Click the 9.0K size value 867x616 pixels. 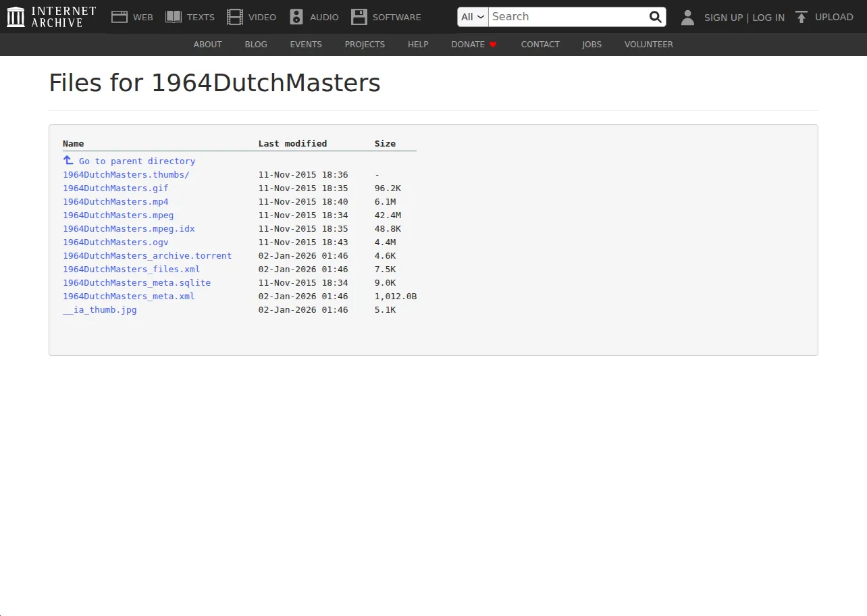pyautogui.click(x=385, y=283)
